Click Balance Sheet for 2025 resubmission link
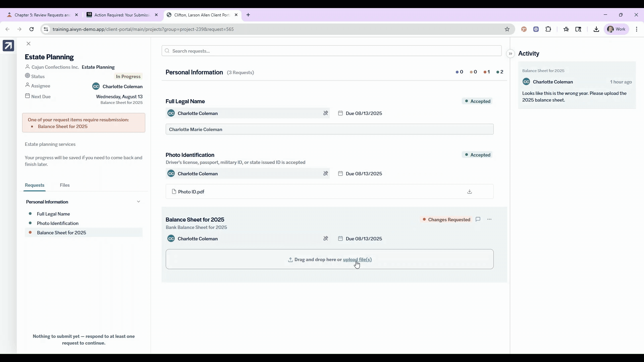 [63, 126]
